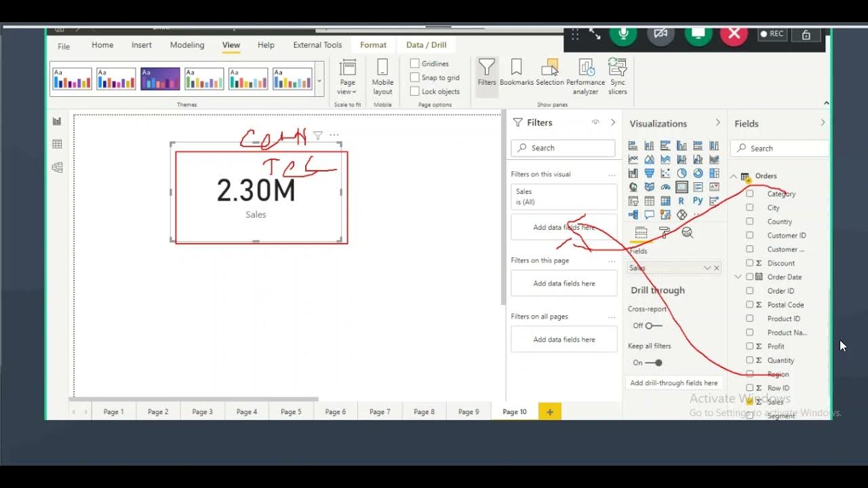Go to Page 5 tab
The width and height of the screenshot is (868, 488).
coord(291,411)
